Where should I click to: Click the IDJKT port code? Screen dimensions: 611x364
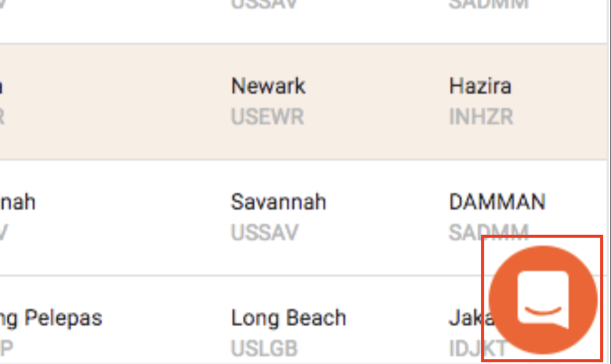click(x=478, y=348)
